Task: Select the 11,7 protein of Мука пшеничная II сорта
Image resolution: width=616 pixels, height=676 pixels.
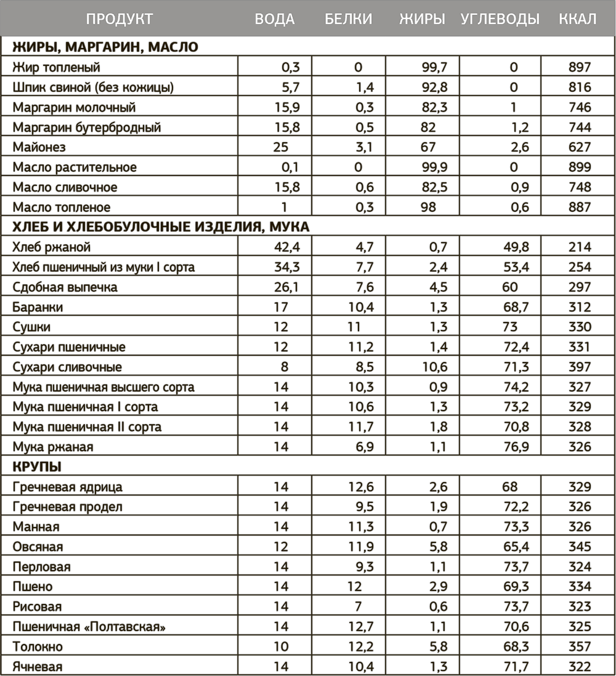Action: click(x=361, y=427)
